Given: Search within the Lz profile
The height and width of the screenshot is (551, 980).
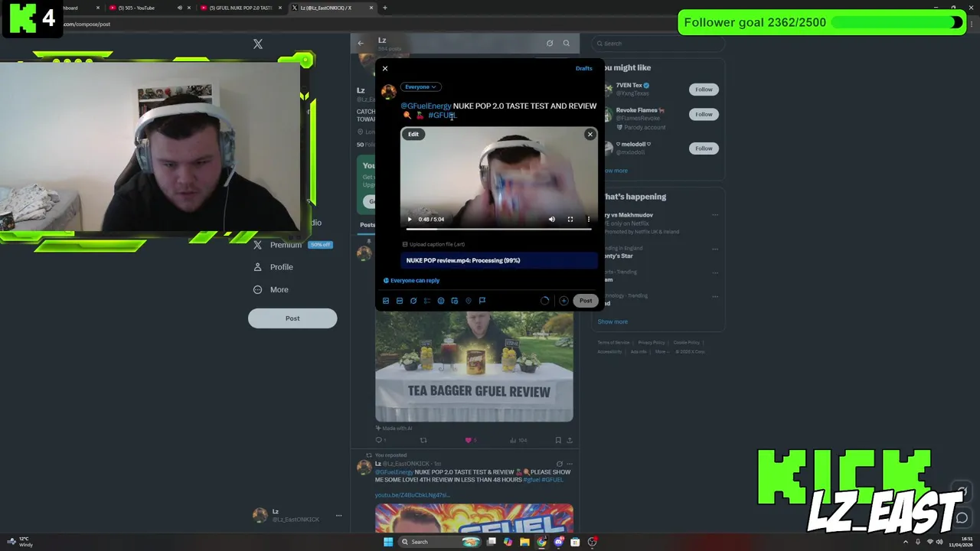Looking at the screenshot, I should (x=567, y=43).
